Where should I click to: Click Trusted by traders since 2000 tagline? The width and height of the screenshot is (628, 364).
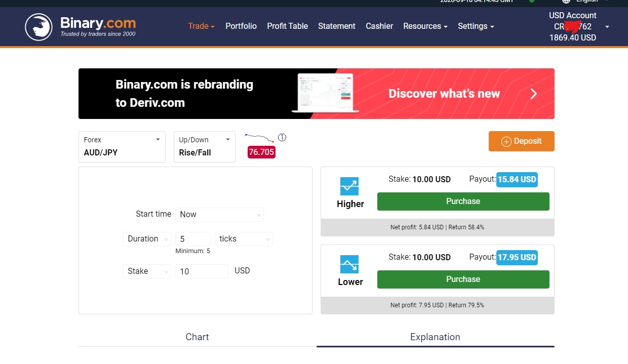click(98, 34)
